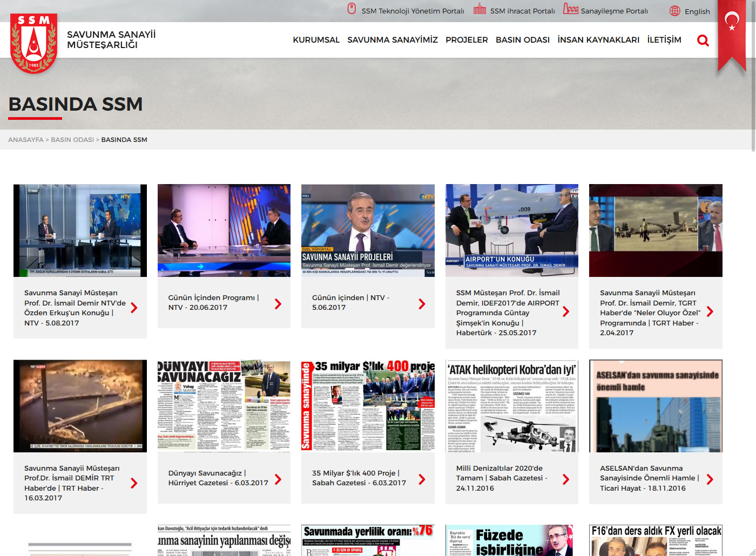The image size is (756, 556).
Task: Expand the BASIN ODASI navigation item
Action: click(x=522, y=40)
